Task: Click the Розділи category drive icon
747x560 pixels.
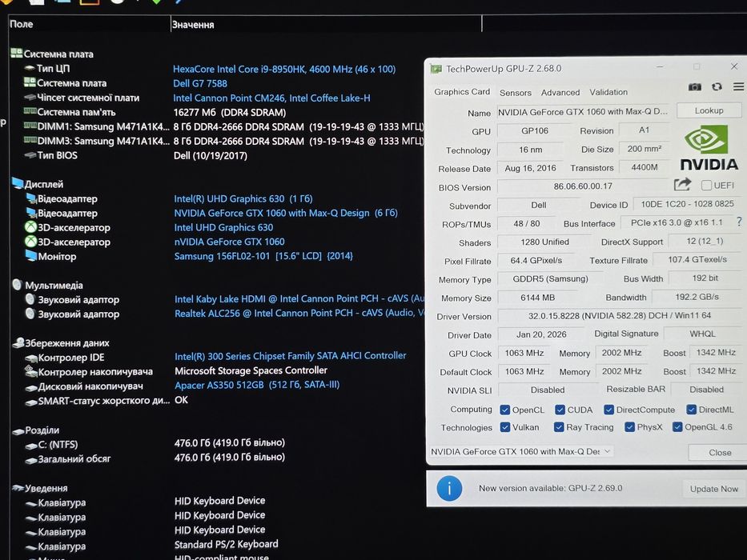Action: click(x=18, y=431)
